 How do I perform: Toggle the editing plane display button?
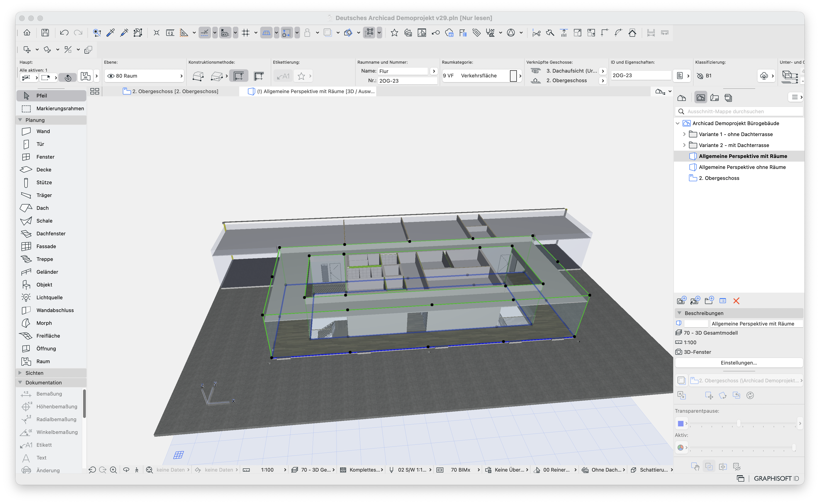click(x=266, y=33)
